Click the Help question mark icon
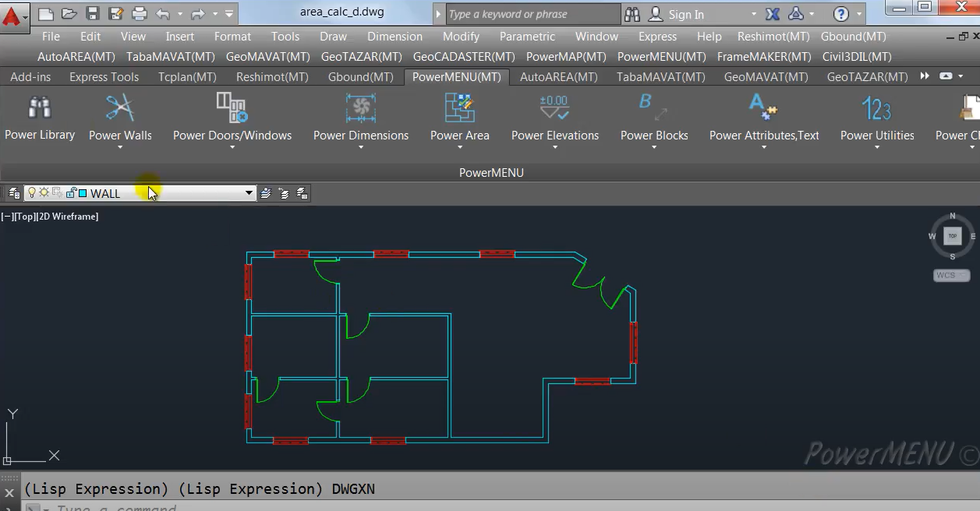 (840, 14)
